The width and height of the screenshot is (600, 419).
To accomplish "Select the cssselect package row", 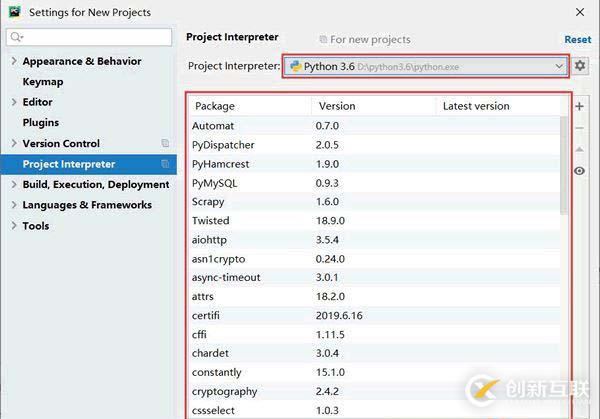I will pyautogui.click(x=375, y=410).
